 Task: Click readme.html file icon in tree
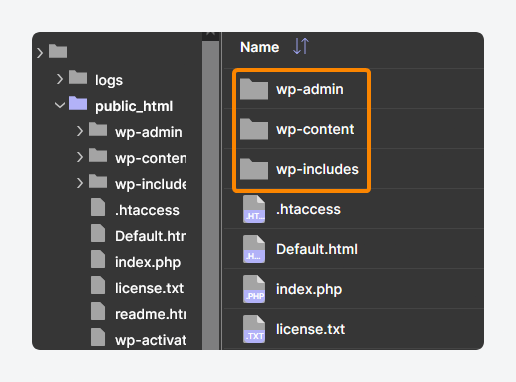coord(98,311)
